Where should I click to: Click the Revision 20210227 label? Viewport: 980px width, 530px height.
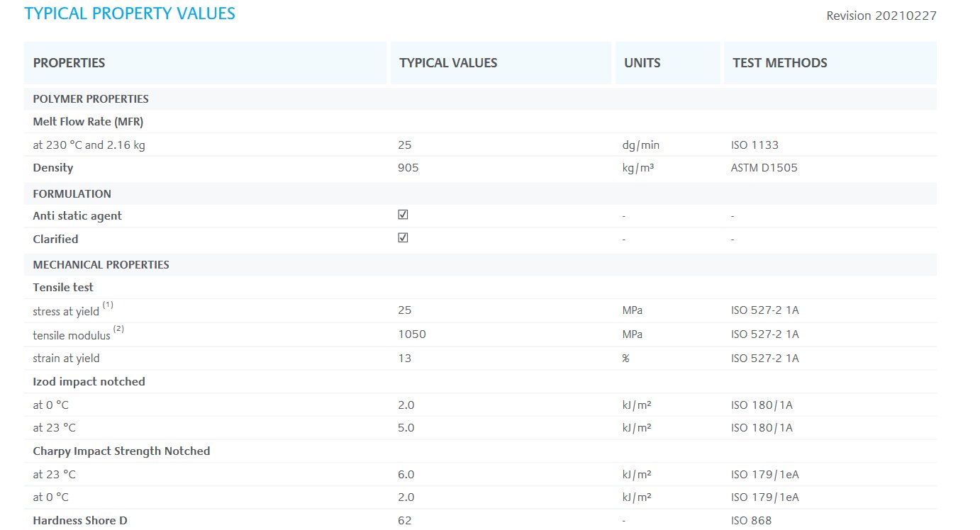click(x=881, y=16)
